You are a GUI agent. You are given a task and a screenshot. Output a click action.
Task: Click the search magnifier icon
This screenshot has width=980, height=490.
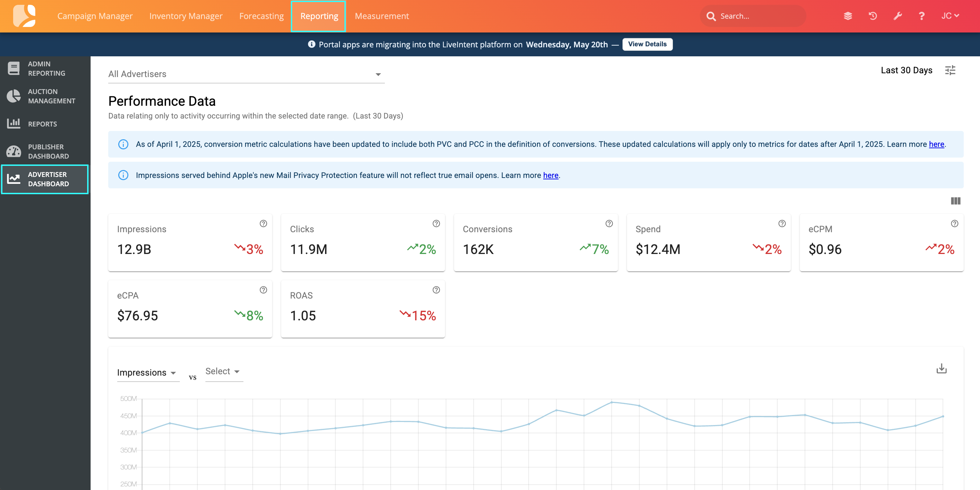(x=711, y=16)
